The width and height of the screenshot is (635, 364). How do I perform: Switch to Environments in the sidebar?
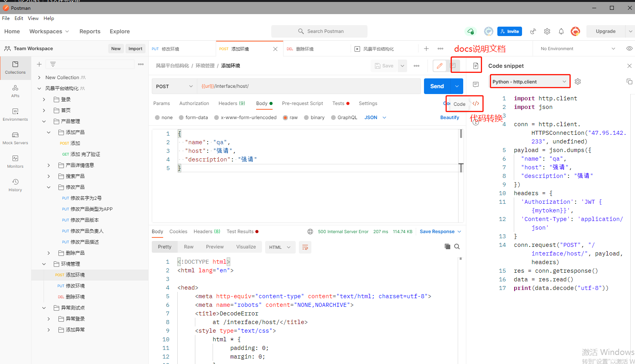click(15, 115)
